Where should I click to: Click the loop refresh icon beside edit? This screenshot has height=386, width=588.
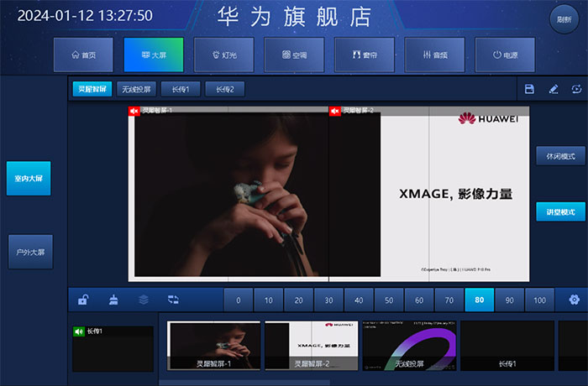point(576,89)
